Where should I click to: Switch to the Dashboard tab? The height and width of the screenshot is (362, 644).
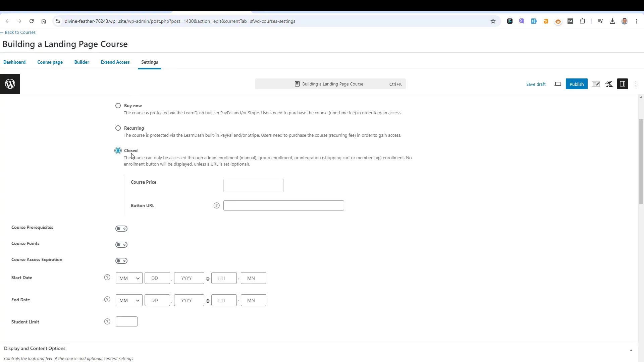(x=14, y=62)
